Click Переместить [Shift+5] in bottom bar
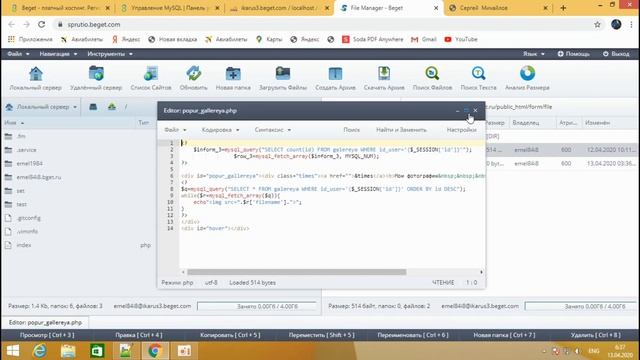This screenshot has height=360, width=640. point(322,335)
